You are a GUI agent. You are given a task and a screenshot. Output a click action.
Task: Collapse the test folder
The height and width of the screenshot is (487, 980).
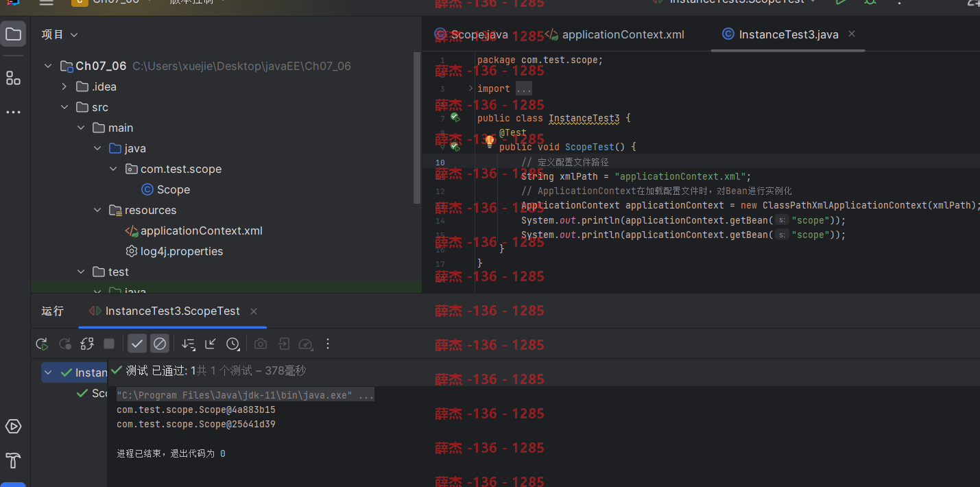tap(81, 272)
